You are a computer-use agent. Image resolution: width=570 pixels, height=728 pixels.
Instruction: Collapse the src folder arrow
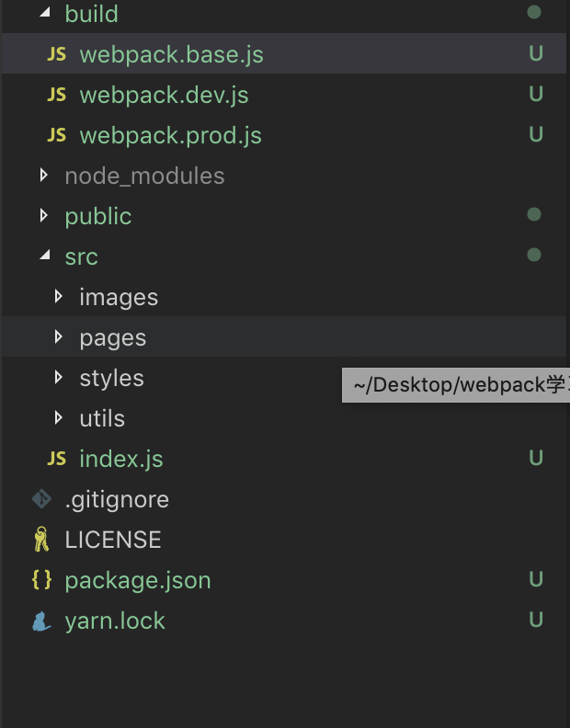coord(43,256)
